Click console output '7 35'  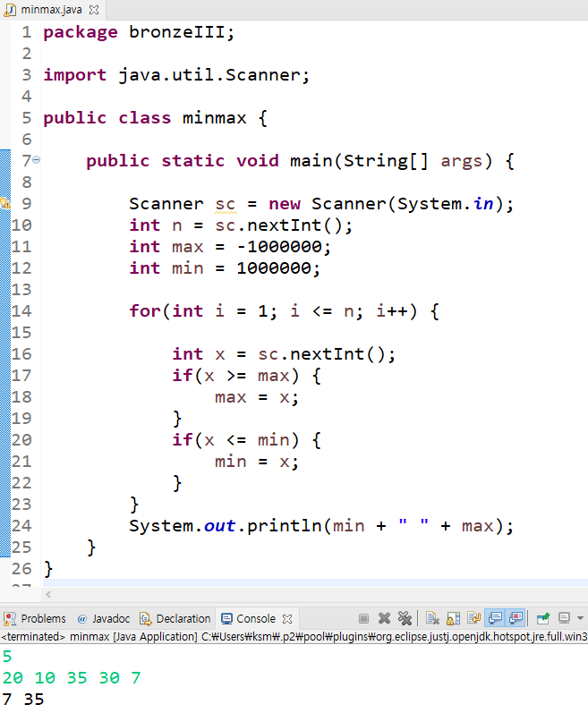(x=23, y=699)
